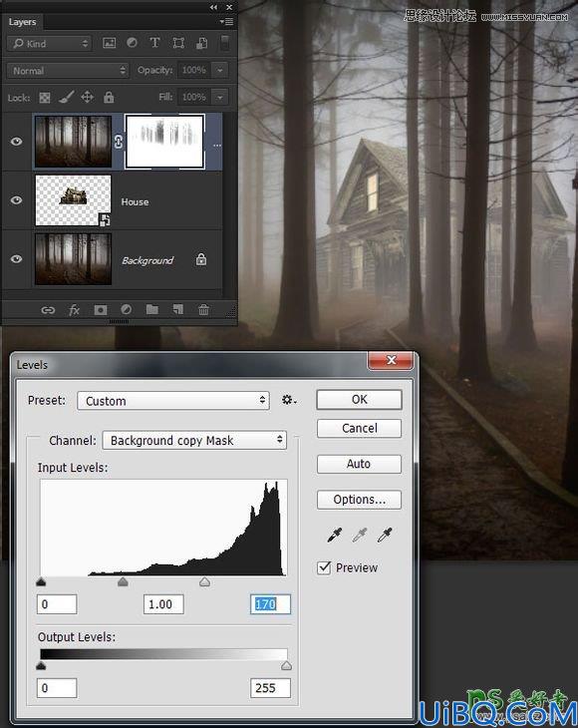Hide the Background layer

[16, 258]
